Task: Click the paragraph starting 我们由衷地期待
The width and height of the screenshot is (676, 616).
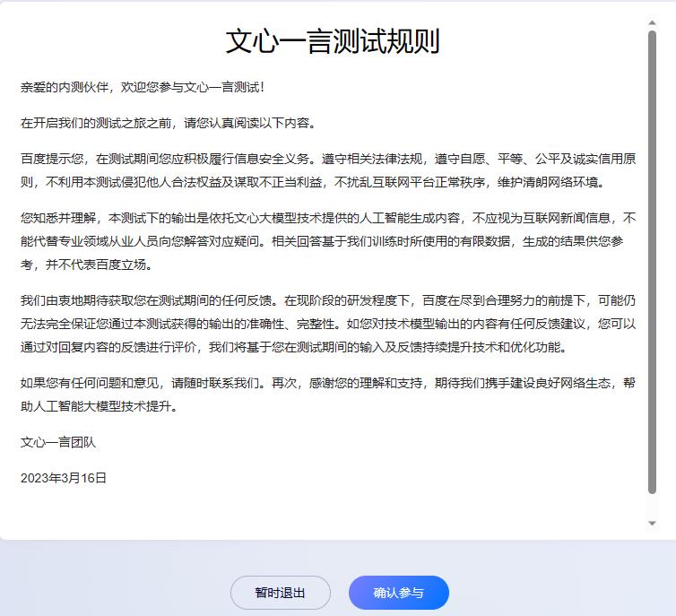Action: point(328,324)
